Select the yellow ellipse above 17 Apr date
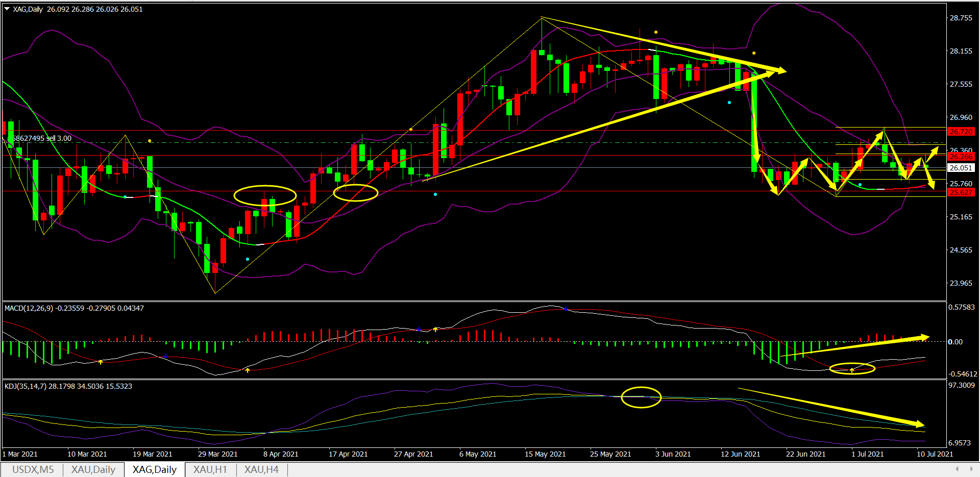980x477 pixels. click(x=355, y=193)
